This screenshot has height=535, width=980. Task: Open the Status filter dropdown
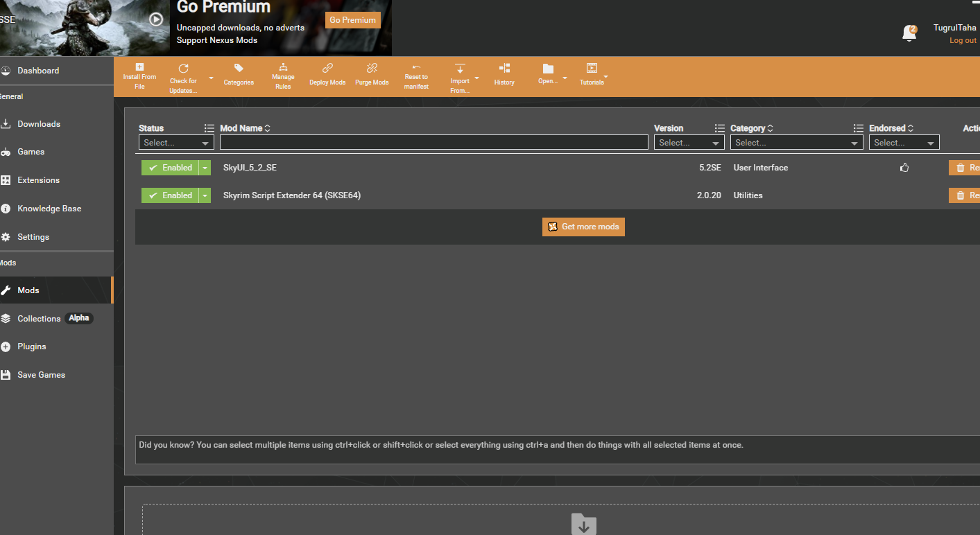click(176, 143)
